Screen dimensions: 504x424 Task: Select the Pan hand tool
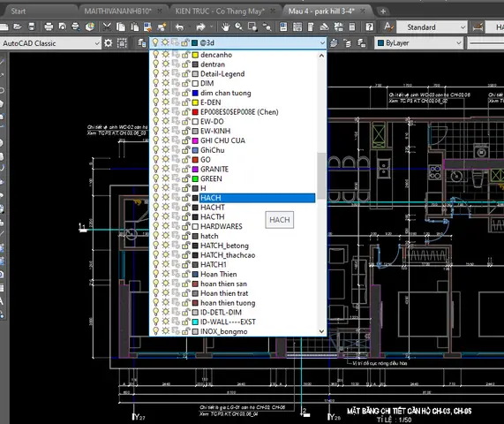click(x=225, y=27)
